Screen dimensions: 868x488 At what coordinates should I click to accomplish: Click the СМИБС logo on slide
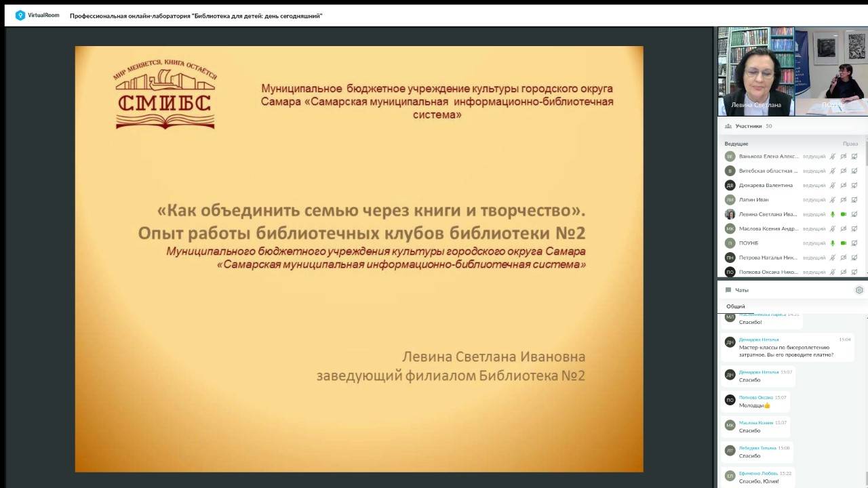[x=165, y=94]
